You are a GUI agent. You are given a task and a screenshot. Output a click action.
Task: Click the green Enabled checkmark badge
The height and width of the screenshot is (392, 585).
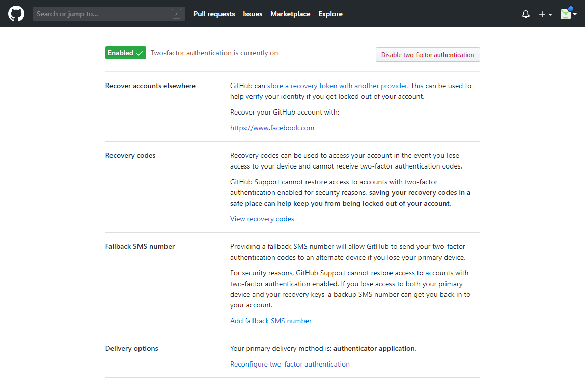[x=125, y=53]
